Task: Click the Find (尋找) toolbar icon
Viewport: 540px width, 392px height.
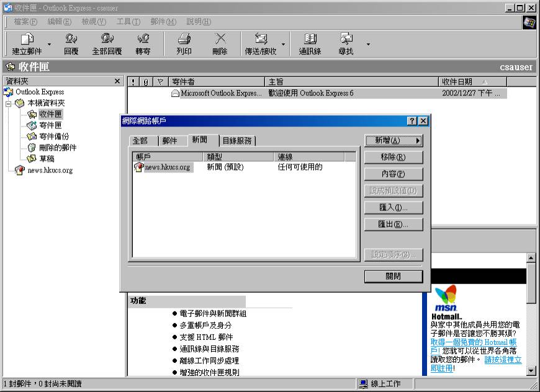Action: pyautogui.click(x=346, y=38)
